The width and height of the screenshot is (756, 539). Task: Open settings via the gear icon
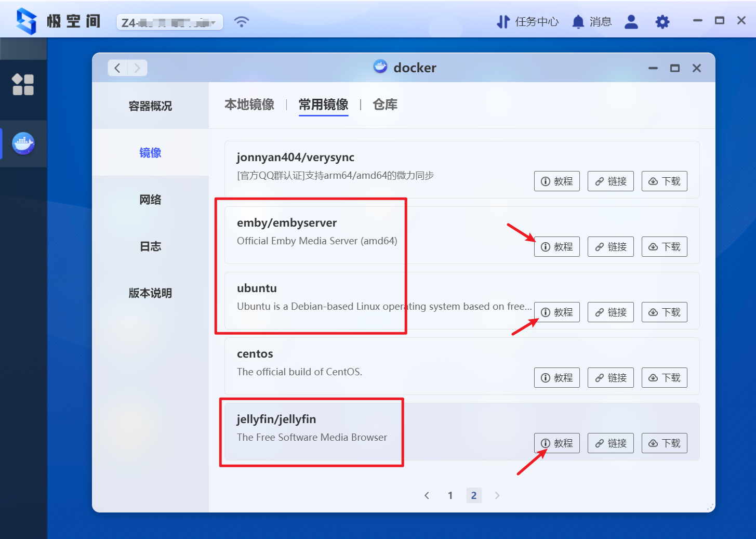coord(662,21)
